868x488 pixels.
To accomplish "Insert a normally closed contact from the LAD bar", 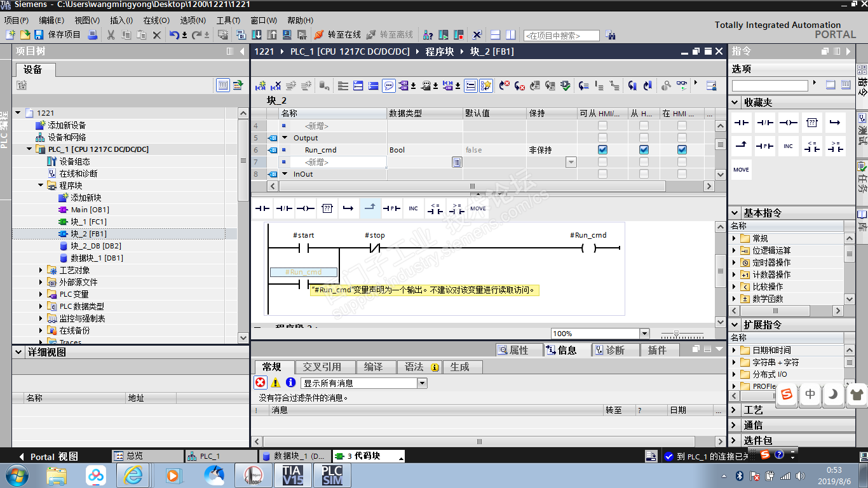I will [284, 208].
